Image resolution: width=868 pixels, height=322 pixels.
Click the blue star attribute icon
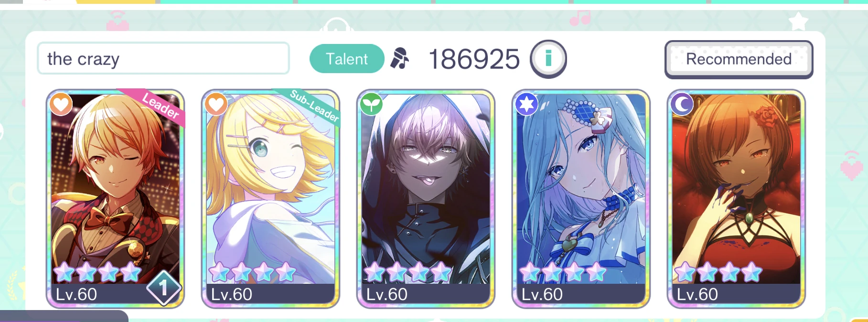[x=526, y=104]
